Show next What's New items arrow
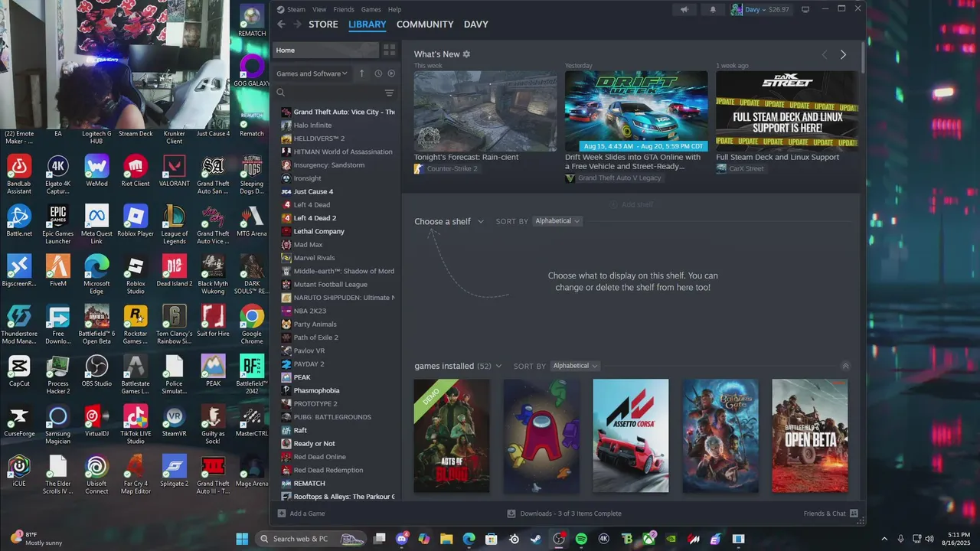Screen dimensions: 980x551 tap(843, 54)
